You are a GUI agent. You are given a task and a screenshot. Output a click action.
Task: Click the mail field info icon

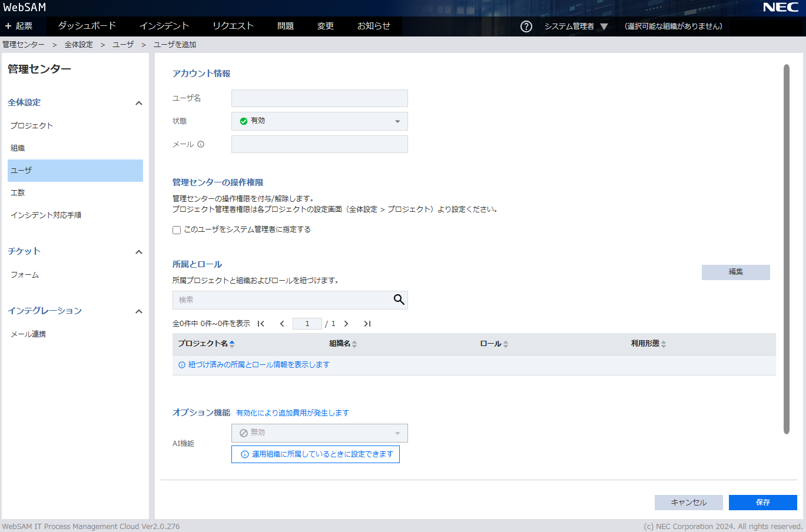(x=201, y=144)
